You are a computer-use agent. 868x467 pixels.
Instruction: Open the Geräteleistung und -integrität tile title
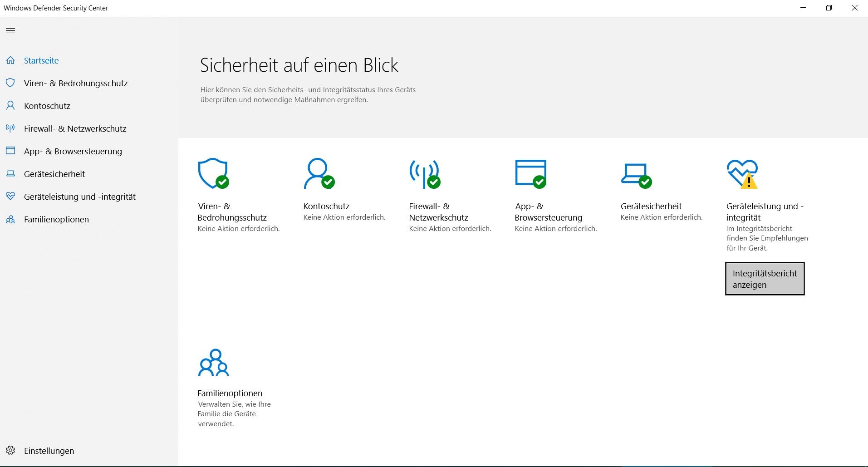coord(765,212)
